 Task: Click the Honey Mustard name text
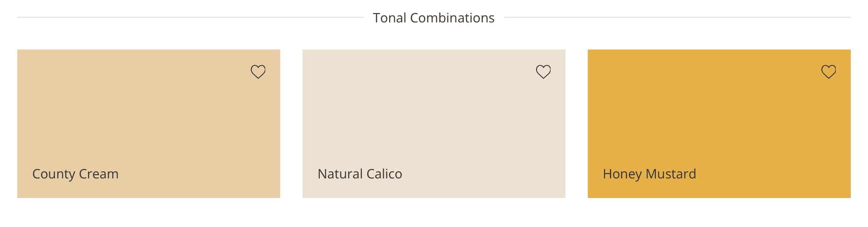click(x=649, y=174)
